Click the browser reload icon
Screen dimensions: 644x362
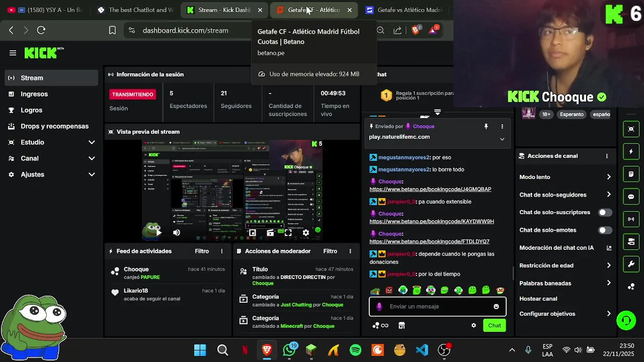tap(41, 30)
